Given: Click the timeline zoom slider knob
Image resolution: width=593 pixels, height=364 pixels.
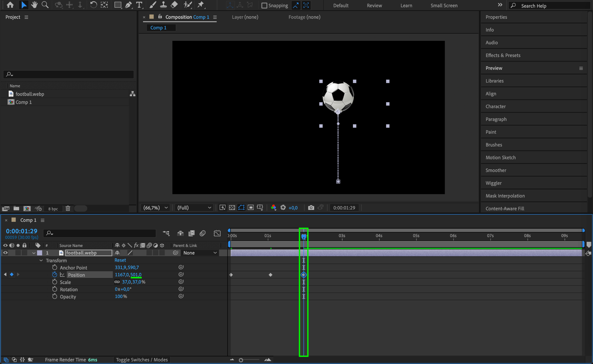Looking at the screenshot, I should coord(241,360).
